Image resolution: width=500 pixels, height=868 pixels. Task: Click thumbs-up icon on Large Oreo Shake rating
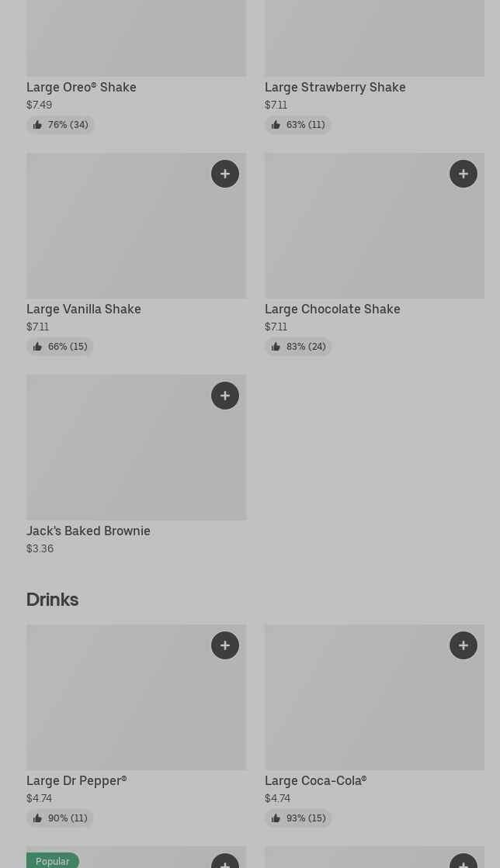[x=37, y=125]
